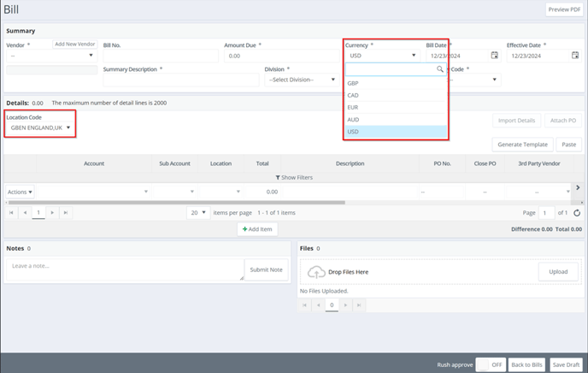This screenshot has height=373, width=588.
Task: Toggle the Rush approve switch
Action: [491, 364]
